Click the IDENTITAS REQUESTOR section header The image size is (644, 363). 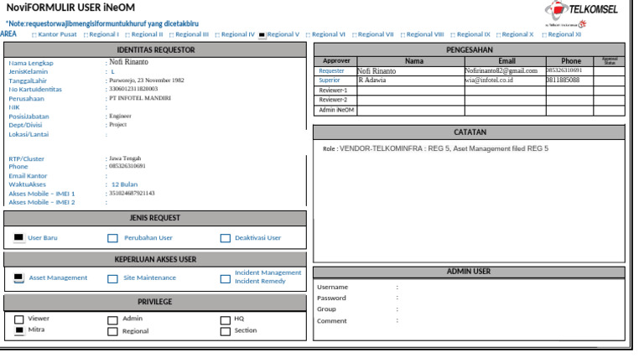click(x=155, y=50)
